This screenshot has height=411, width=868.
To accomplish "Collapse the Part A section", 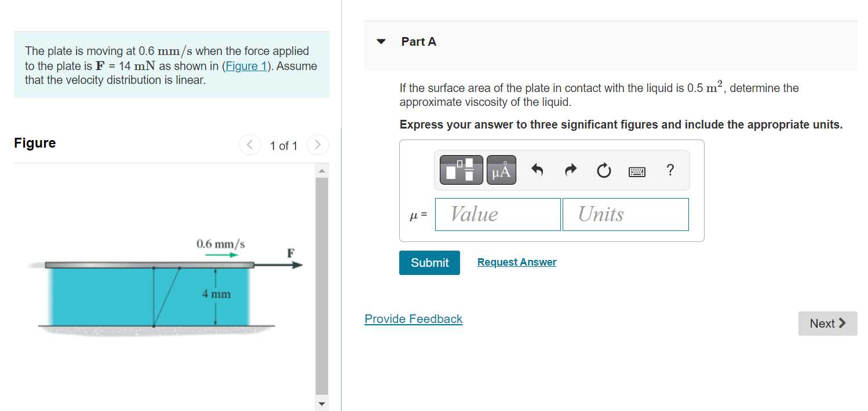I will [381, 41].
